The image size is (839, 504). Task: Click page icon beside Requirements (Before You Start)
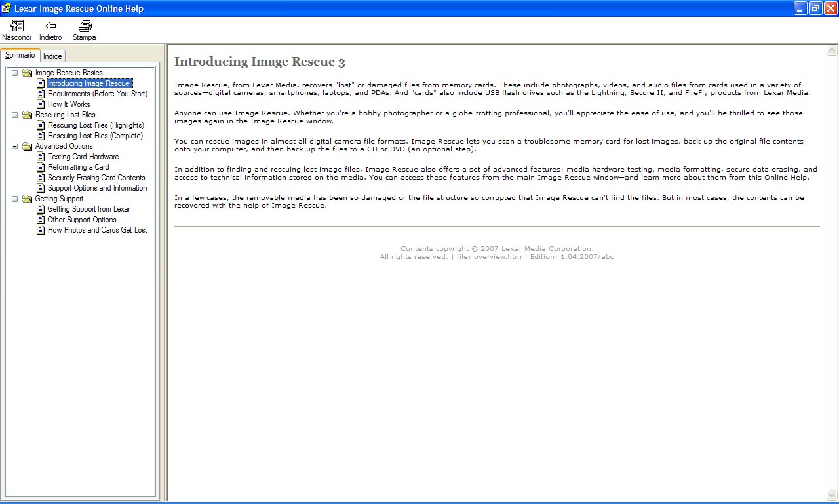tap(41, 94)
